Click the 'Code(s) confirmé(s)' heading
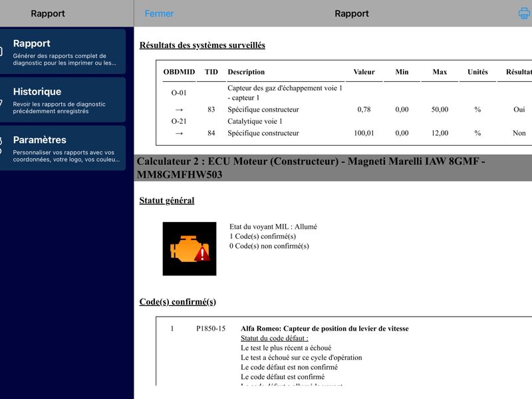 (178, 302)
